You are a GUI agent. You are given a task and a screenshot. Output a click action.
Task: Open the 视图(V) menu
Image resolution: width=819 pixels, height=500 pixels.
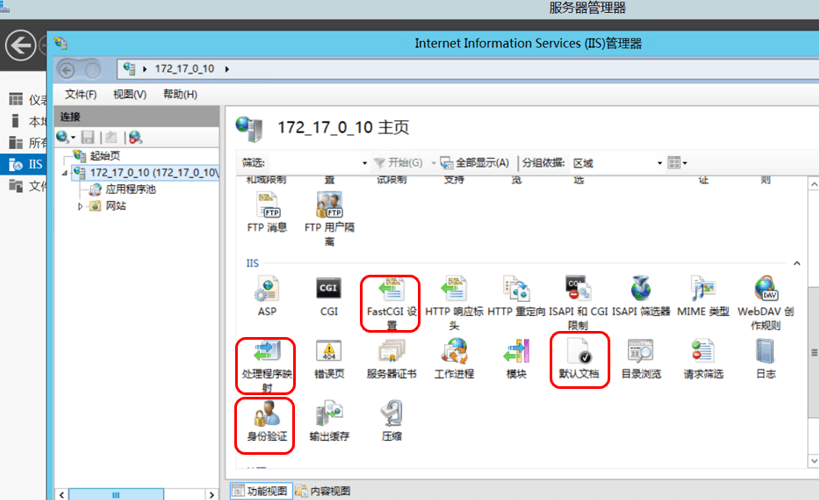pos(130,95)
